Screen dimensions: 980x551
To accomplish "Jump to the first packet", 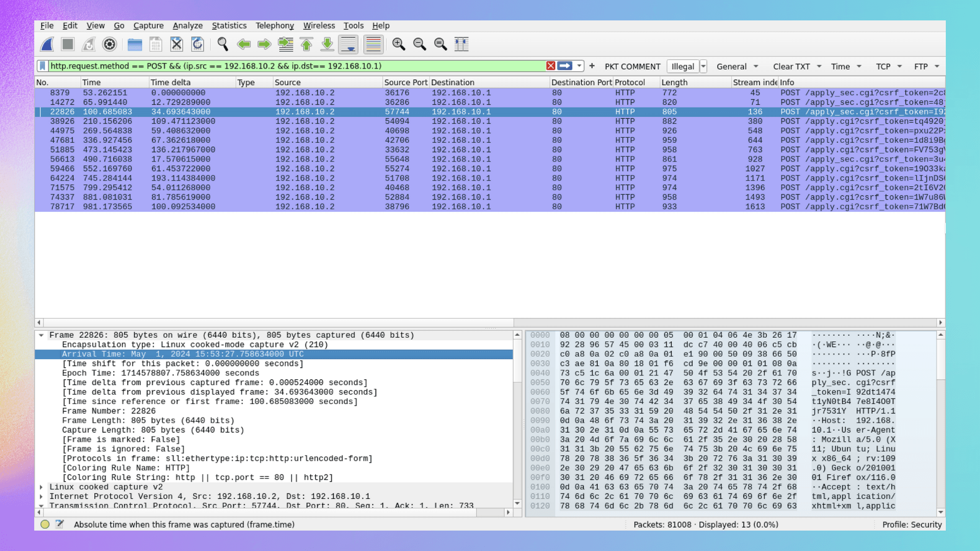I will click(306, 44).
